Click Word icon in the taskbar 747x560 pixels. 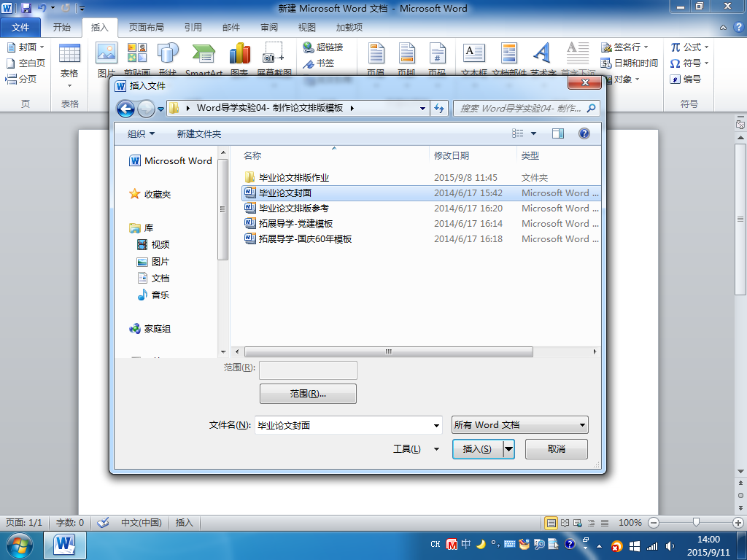point(65,545)
